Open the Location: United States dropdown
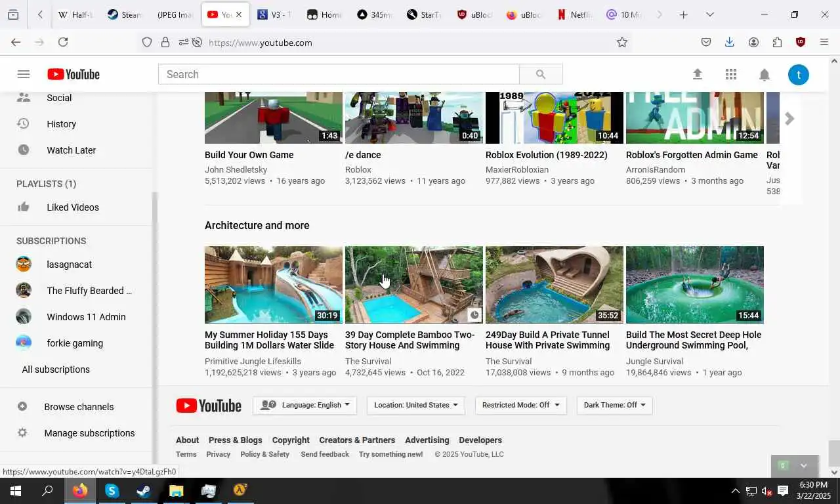Screen dimensions: 840x504 (x=415, y=405)
